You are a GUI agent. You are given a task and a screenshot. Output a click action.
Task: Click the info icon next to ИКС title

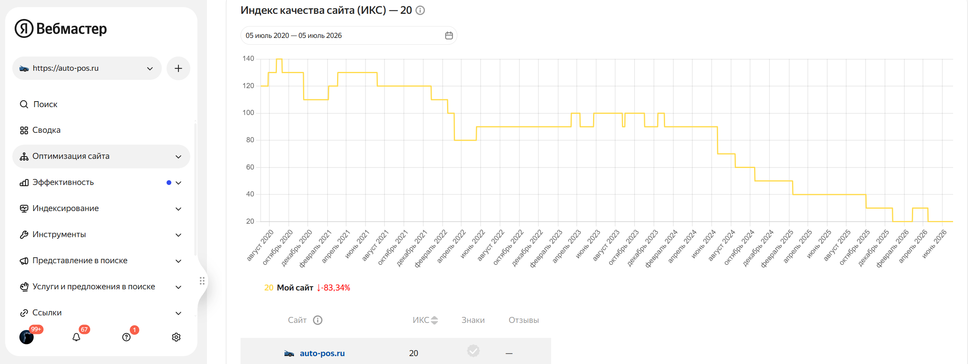point(421,10)
